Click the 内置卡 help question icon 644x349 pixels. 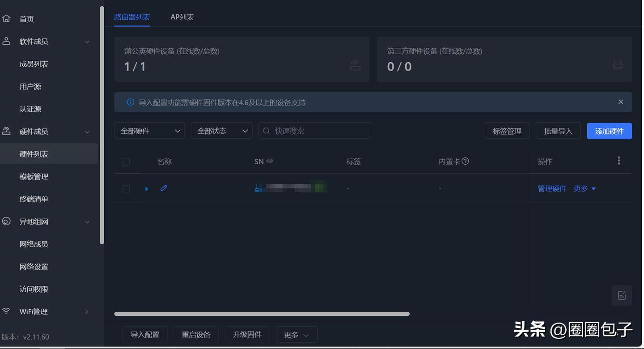(465, 161)
